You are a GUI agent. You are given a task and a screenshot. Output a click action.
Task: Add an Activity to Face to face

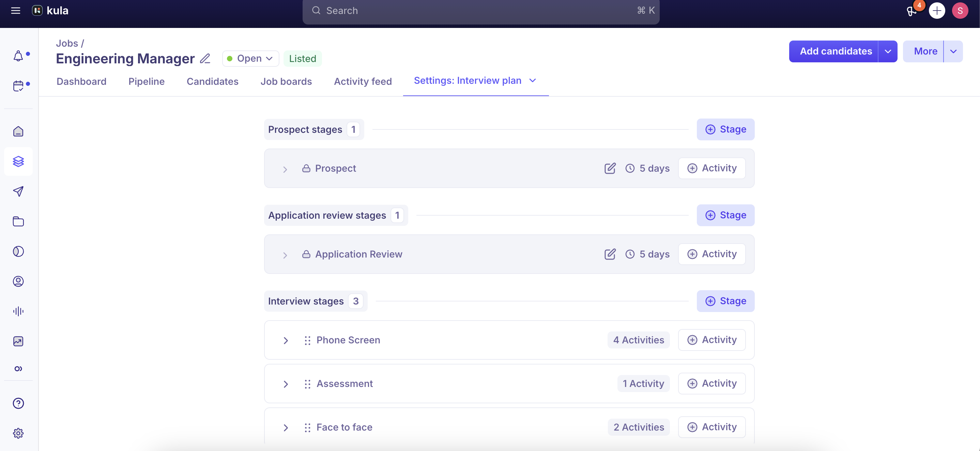coord(712,427)
